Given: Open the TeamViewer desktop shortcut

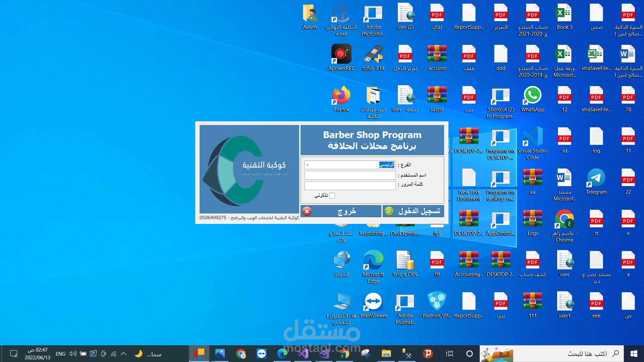Looking at the screenshot, I should click(373, 302).
